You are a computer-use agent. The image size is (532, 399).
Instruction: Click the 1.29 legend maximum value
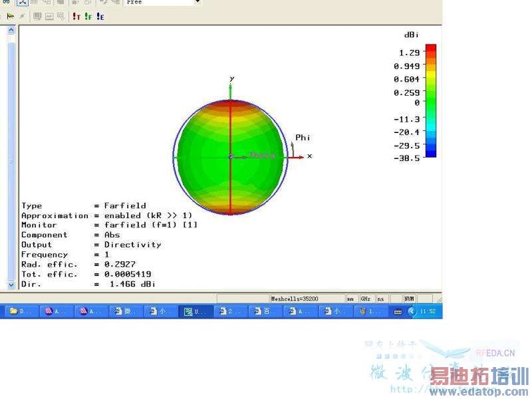tap(410, 53)
